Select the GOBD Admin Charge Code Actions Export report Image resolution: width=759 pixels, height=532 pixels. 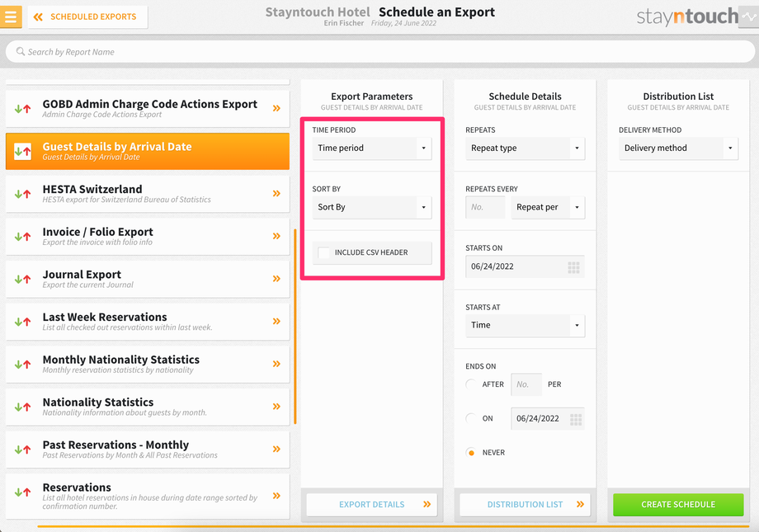coord(148,108)
